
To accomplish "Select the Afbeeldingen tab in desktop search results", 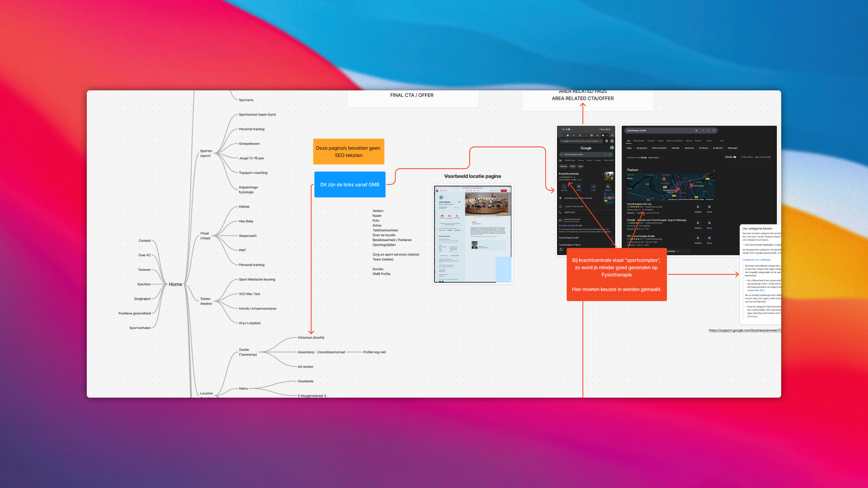I will [x=639, y=141].
